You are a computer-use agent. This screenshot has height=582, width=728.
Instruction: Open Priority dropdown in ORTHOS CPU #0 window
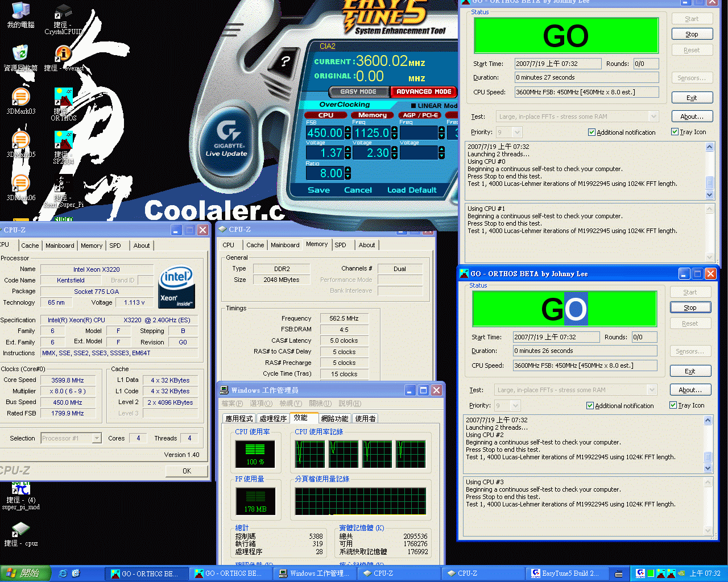point(516,132)
